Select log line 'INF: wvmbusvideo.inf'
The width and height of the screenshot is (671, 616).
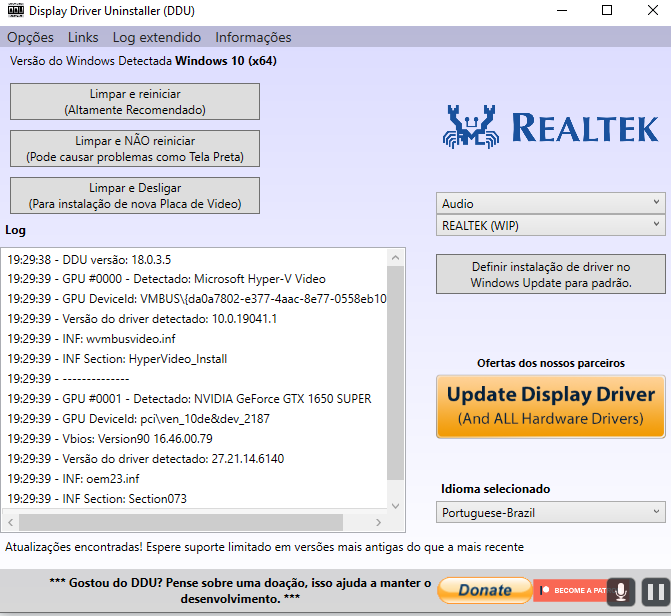(92, 339)
